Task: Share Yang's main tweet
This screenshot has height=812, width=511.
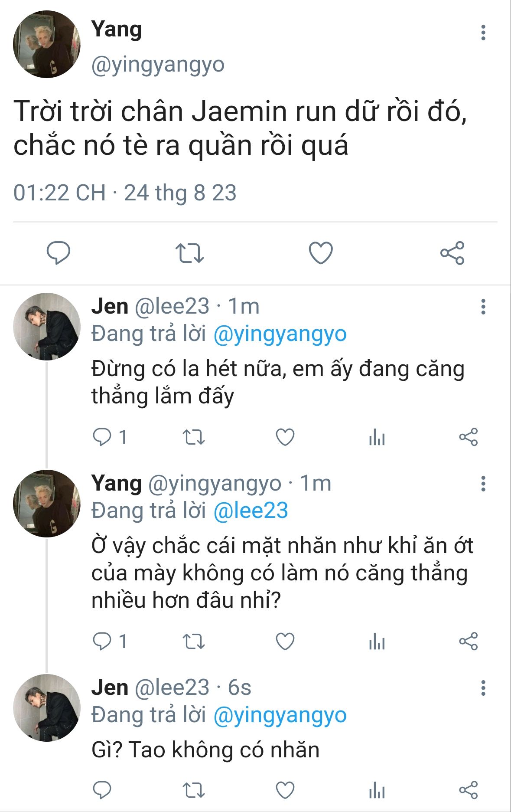Action: pos(452,253)
